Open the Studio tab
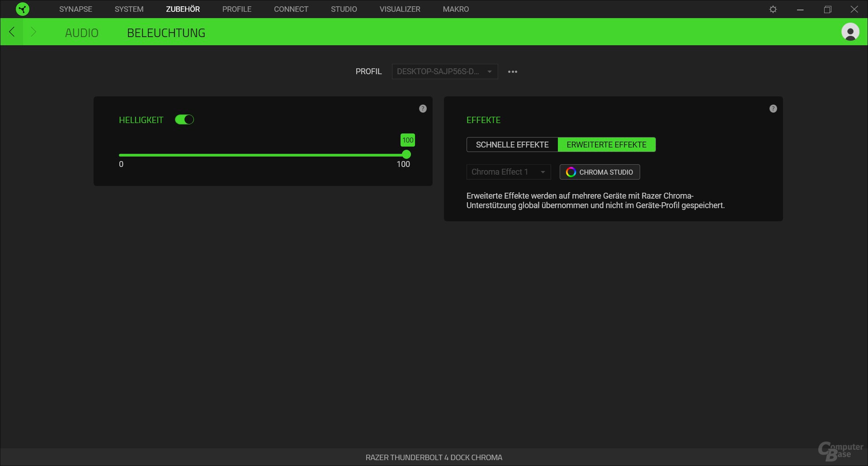This screenshot has height=466, width=868. [x=344, y=9]
